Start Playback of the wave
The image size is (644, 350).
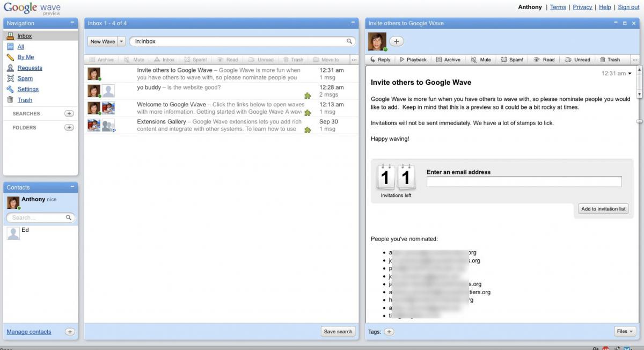click(x=413, y=60)
